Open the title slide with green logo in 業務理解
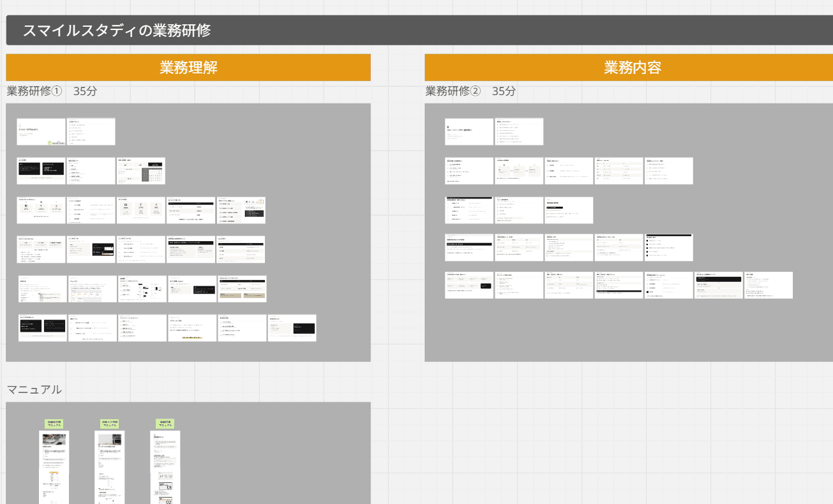Screen dimensions: 833x504 [x=41, y=131]
